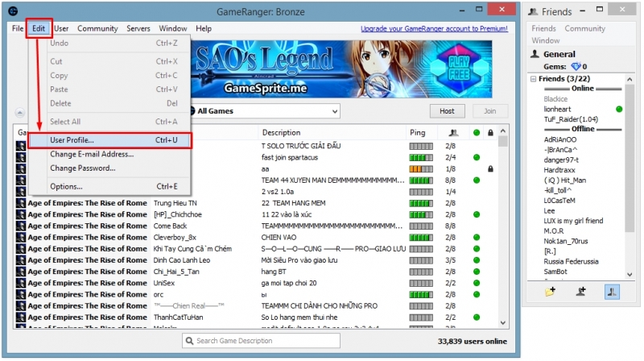Click game icon of Come Back row
Viewport: 644px width, 361px height.
pyautogui.click(x=21, y=226)
